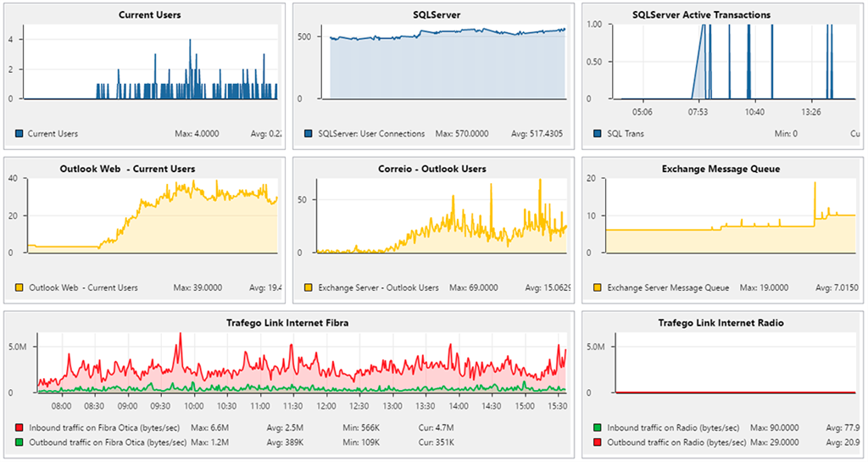Click 'Inbound traffic on Radio' legend label
The width and height of the screenshot is (868, 462).
pos(673,428)
